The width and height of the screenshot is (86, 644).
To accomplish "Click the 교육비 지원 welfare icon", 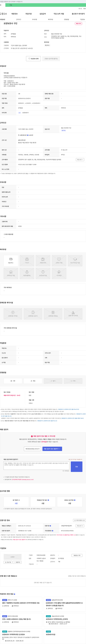I will 59,261.
